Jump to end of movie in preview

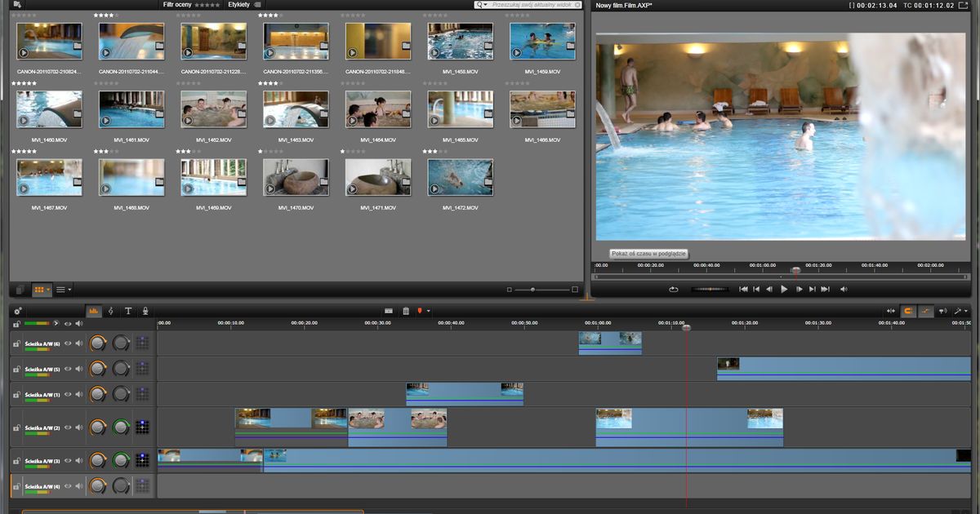point(825,289)
